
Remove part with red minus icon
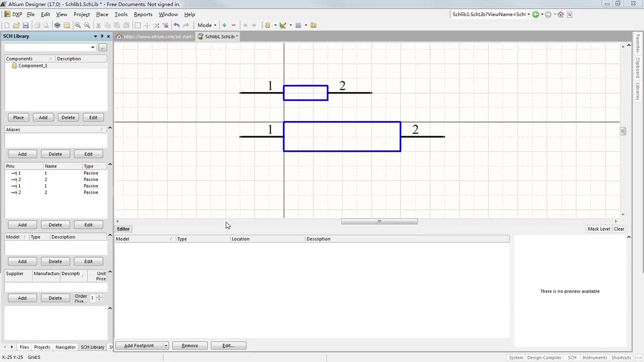click(x=233, y=25)
